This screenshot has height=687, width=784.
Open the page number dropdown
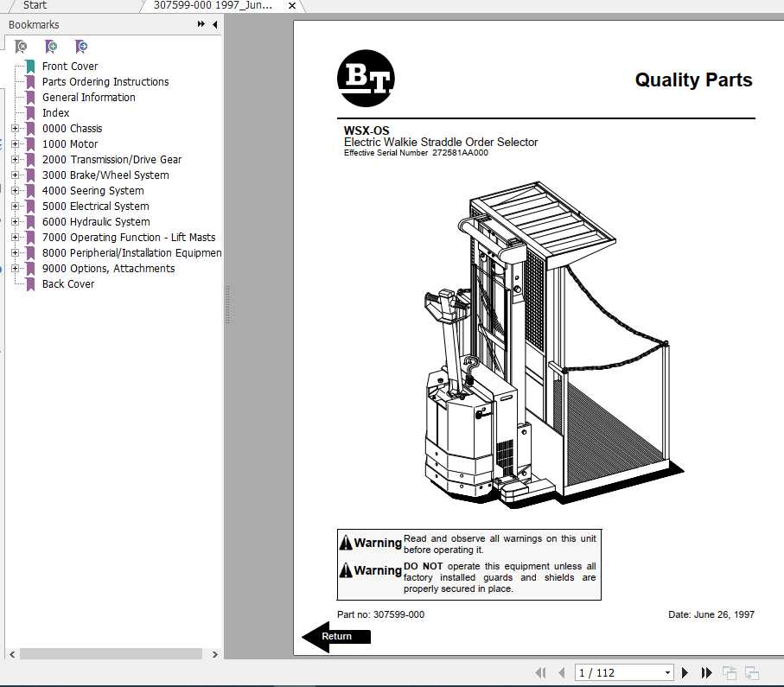click(666, 672)
